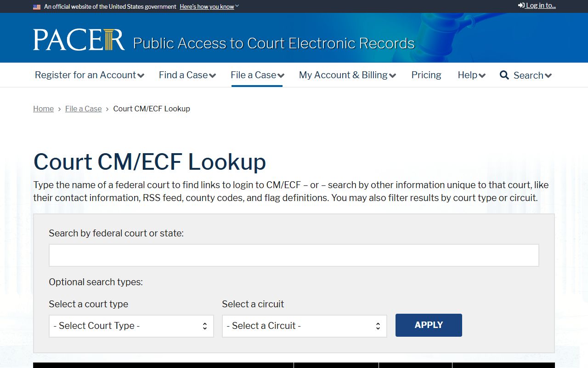This screenshot has width=588, height=368.
Task: Click the "Select a circuit" label
Action: (253, 304)
